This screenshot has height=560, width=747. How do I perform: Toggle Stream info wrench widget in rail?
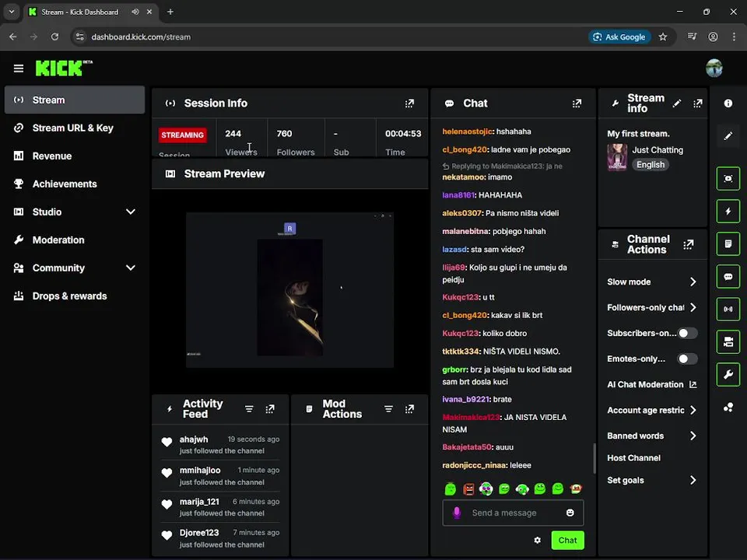click(x=728, y=375)
